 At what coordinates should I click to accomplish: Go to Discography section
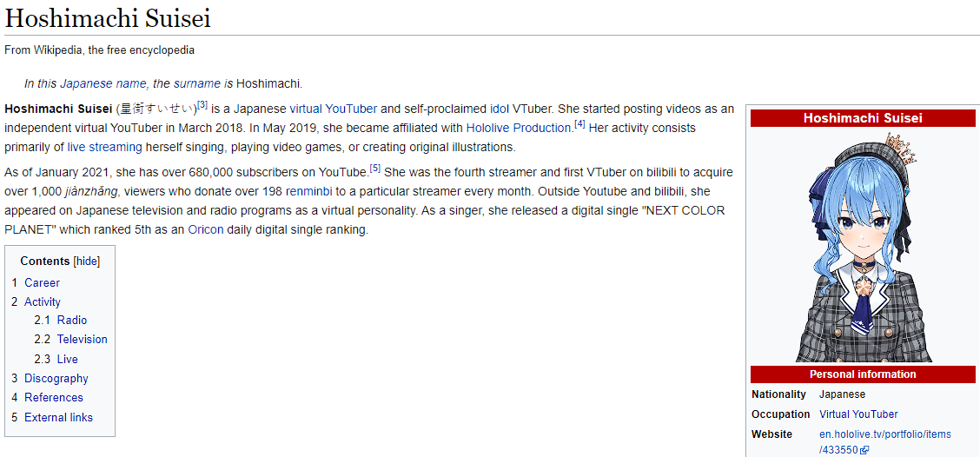[56, 378]
